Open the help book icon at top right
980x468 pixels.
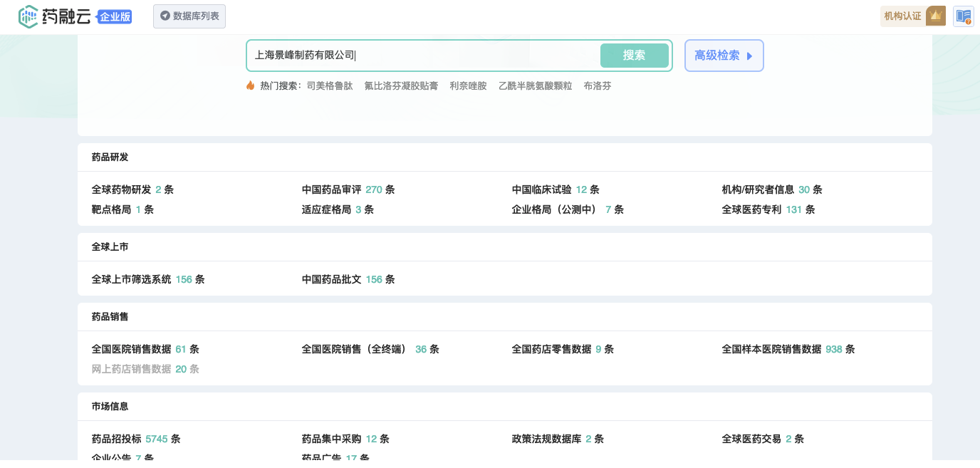pos(963,16)
